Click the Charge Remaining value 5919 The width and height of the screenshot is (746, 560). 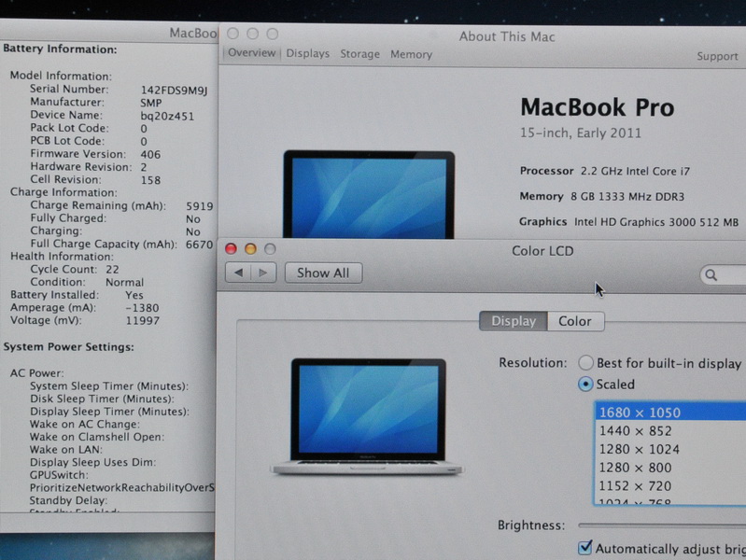(200, 206)
